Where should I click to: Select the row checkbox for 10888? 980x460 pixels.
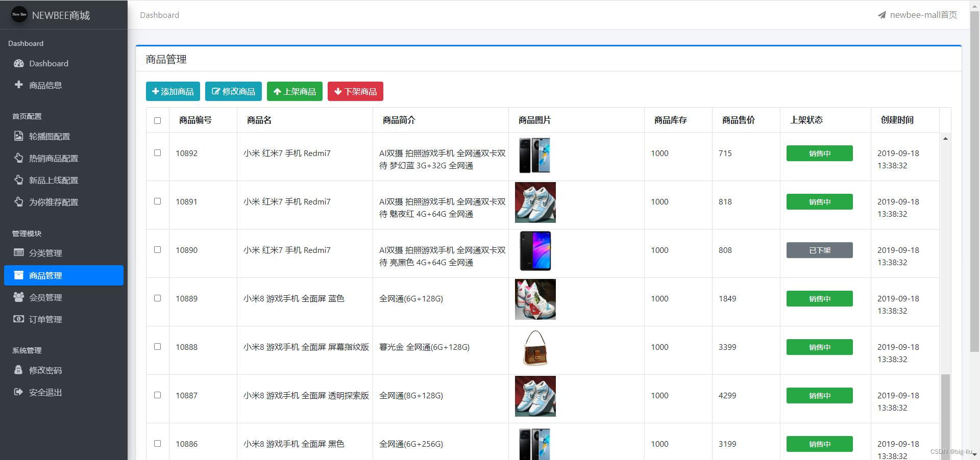point(157,347)
